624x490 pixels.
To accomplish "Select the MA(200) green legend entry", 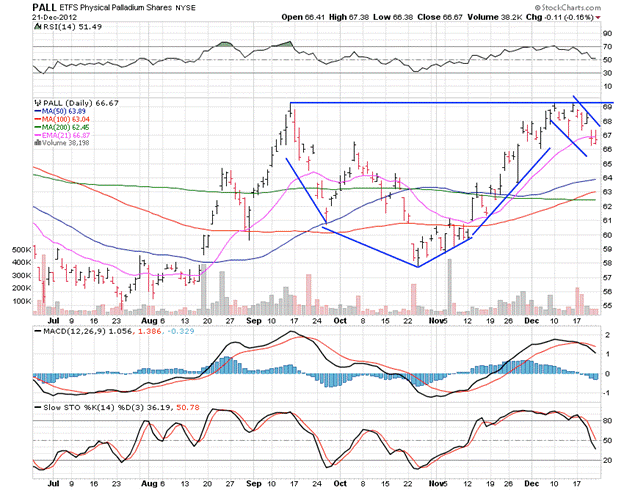I will pos(61,128).
